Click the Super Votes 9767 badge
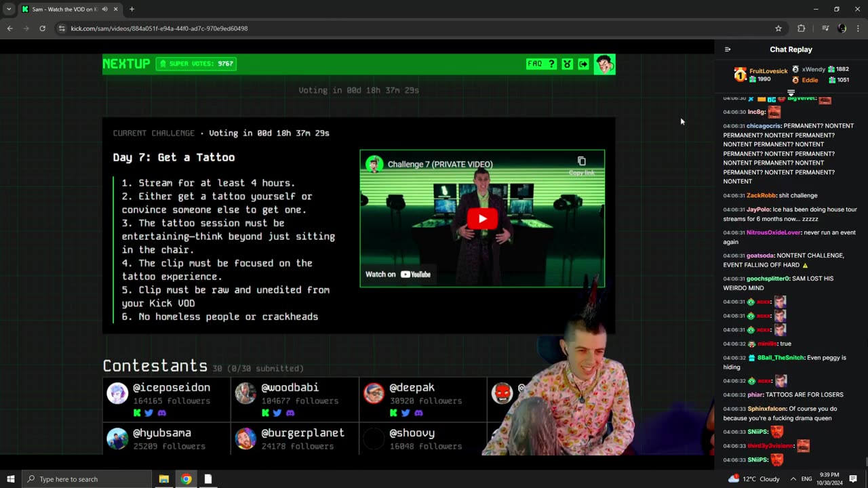Image resolution: width=868 pixels, height=488 pixels. click(x=196, y=64)
